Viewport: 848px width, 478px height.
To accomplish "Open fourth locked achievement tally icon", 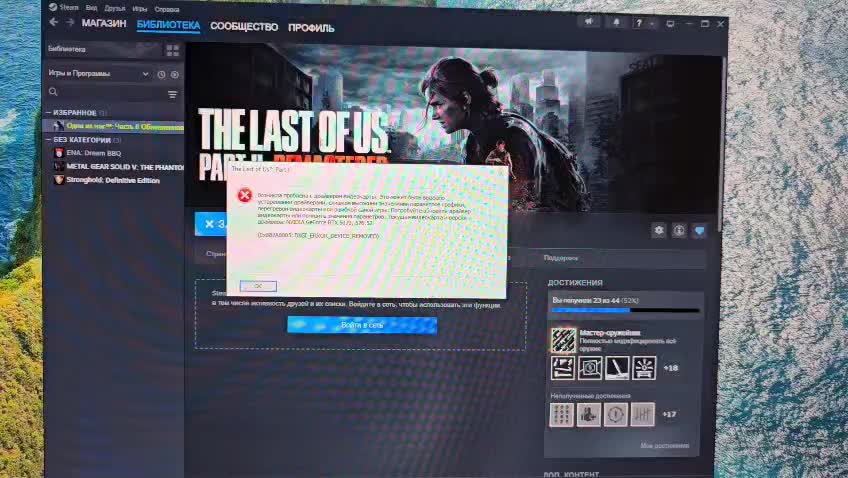I will 642,415.
